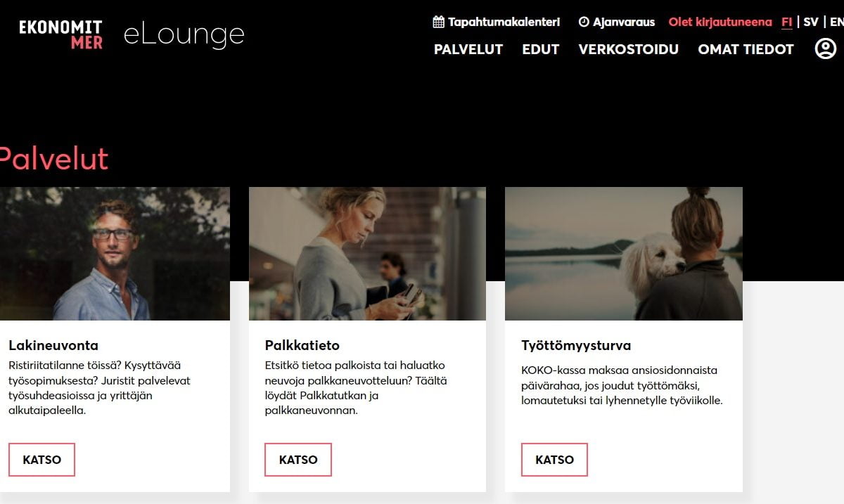Screen dimensions: 844x504
Task: Open the EDUT menu
Action: 541,49
